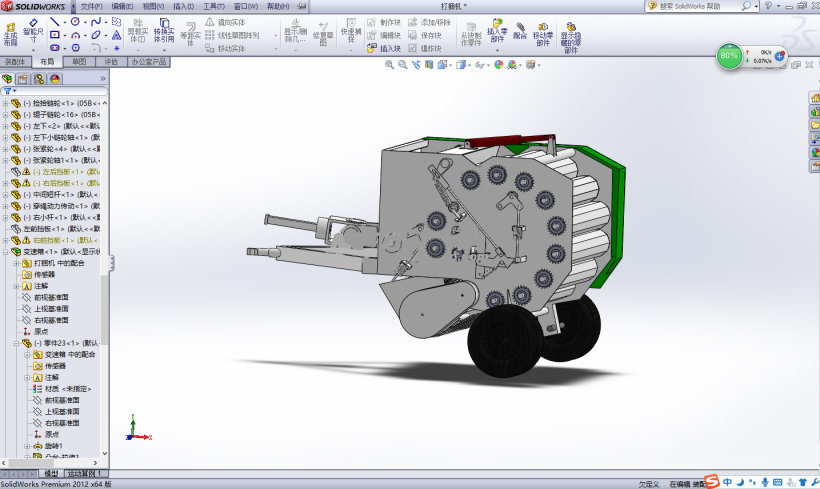
Task: Expand 拾拾链轮<1> tree node
Action: click(x=5, y=103)
